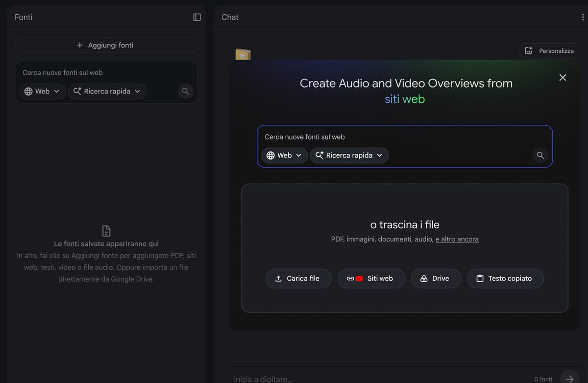
Task: Click the search magnifier in Fonti panel
Action: click(x=186, y=91)
